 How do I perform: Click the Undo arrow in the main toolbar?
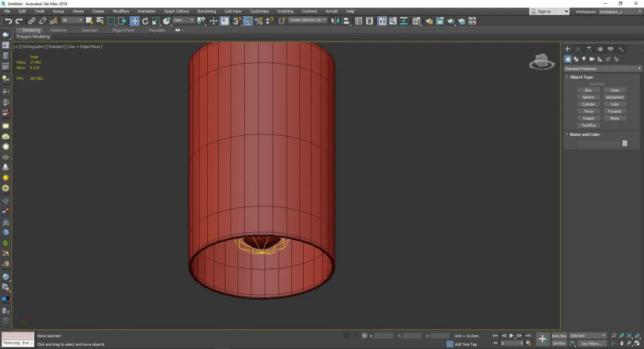pyautogui.click(x=8, y=21)
